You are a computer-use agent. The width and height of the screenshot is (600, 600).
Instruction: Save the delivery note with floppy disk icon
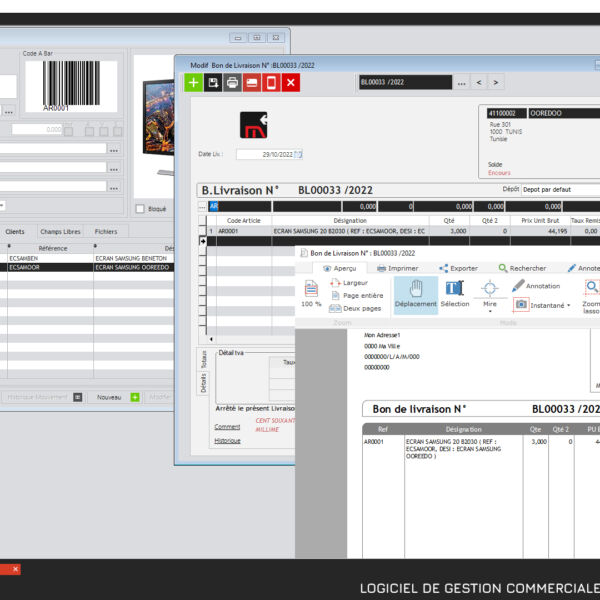coord(212,82)
